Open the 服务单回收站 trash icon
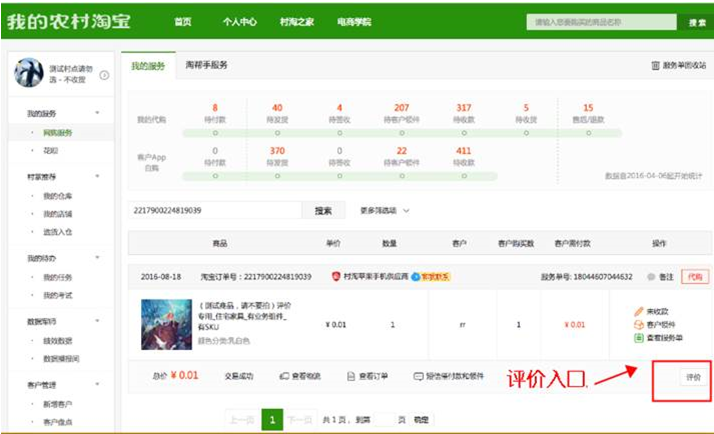 coord(655,66)
